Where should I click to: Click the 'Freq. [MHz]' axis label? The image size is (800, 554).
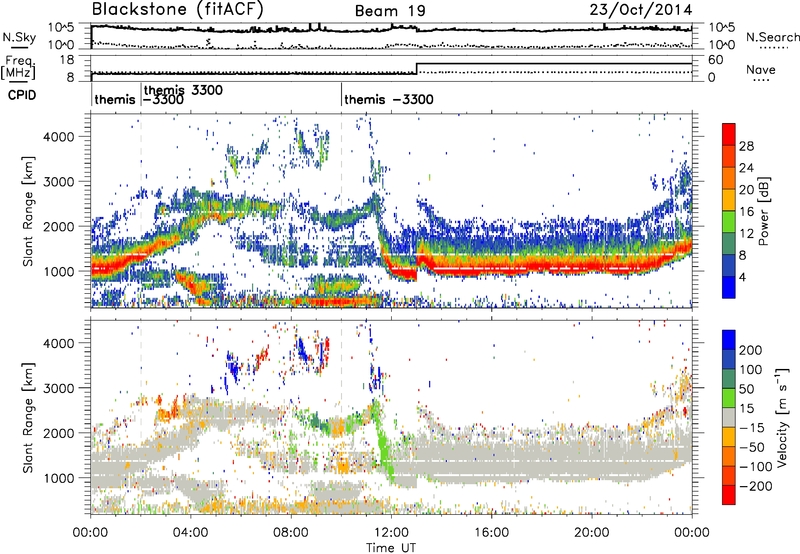point(18,68)
